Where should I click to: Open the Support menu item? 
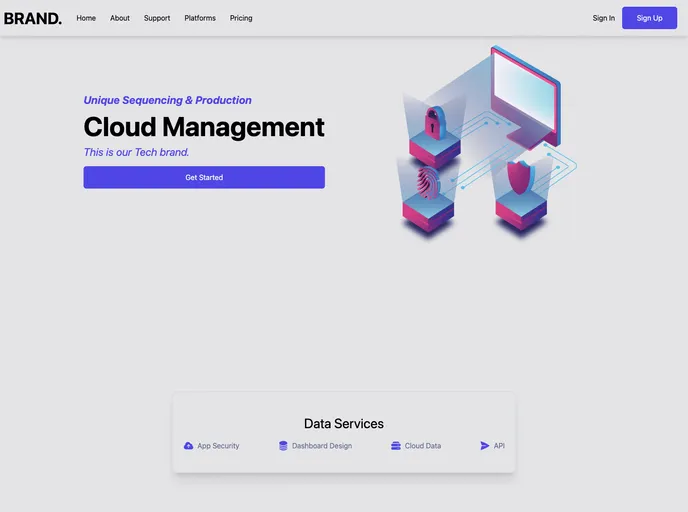157,18
